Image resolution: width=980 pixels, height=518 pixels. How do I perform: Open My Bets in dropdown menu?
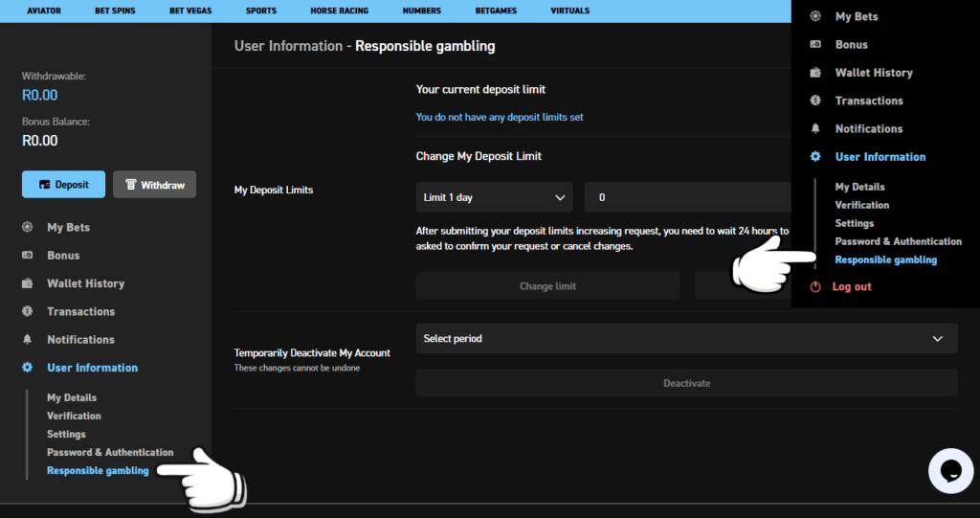point(857,16)
